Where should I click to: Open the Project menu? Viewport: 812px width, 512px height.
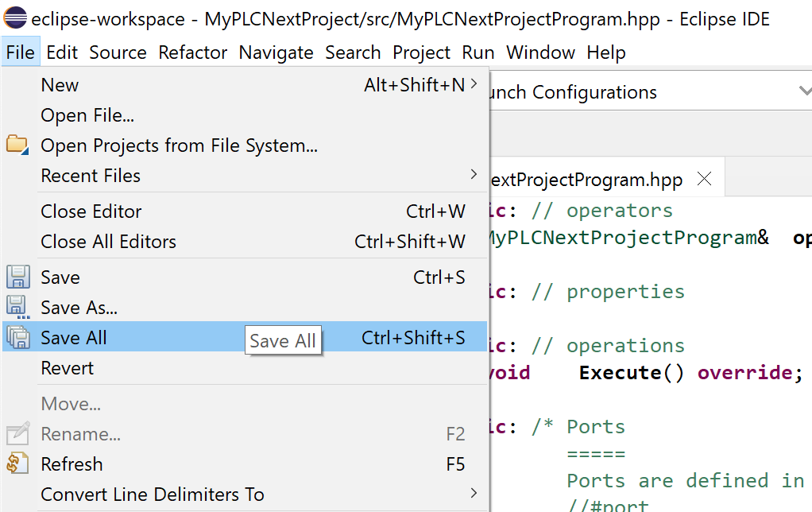tap(422, 52)
